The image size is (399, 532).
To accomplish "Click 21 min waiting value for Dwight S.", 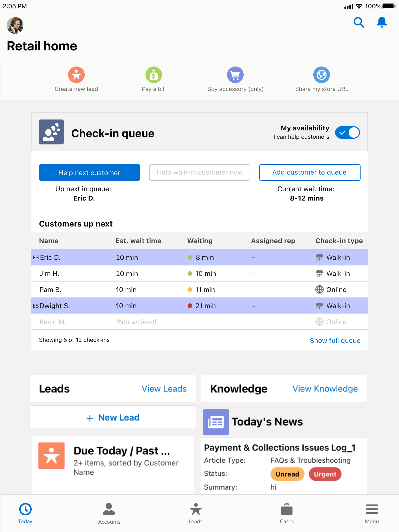I will click(205, 306).
